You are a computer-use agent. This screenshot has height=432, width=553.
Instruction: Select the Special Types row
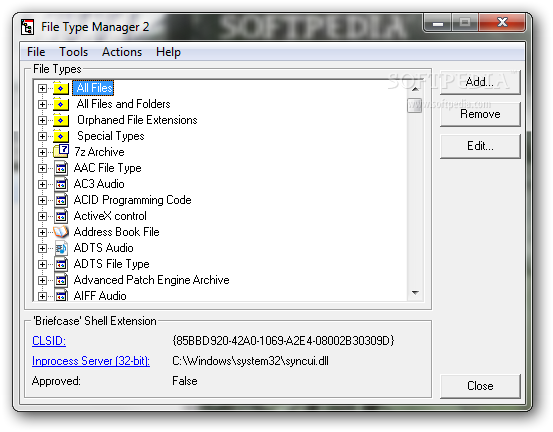tap(111, 136)
